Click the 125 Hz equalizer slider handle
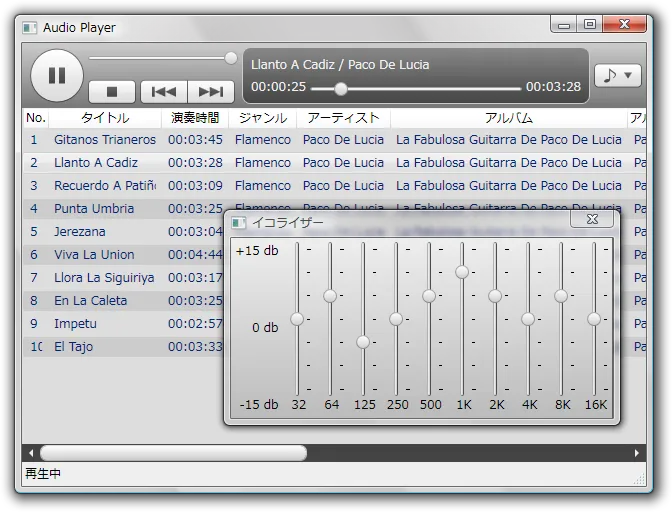Image resolution: width=672 pixels, height=512 pixels. point(363,342)
